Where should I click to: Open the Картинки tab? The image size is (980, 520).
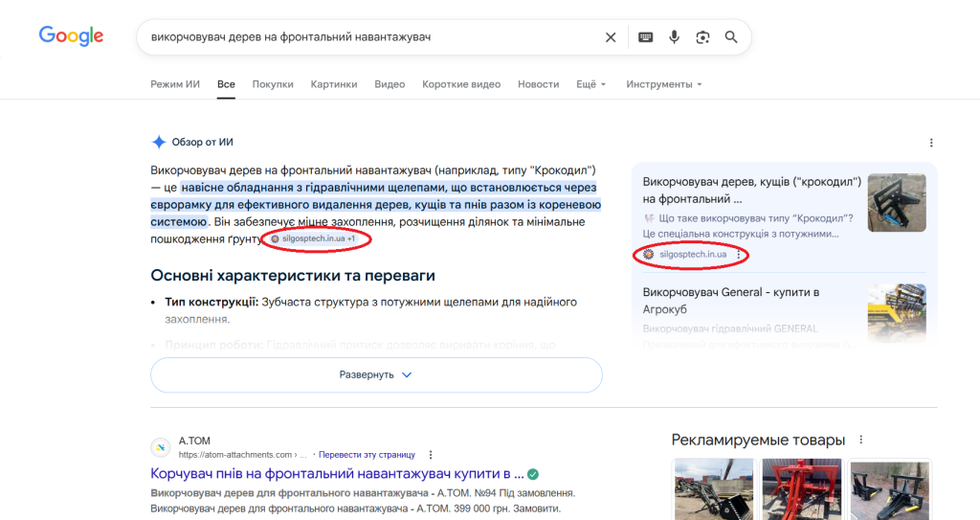tap(334, 84)
